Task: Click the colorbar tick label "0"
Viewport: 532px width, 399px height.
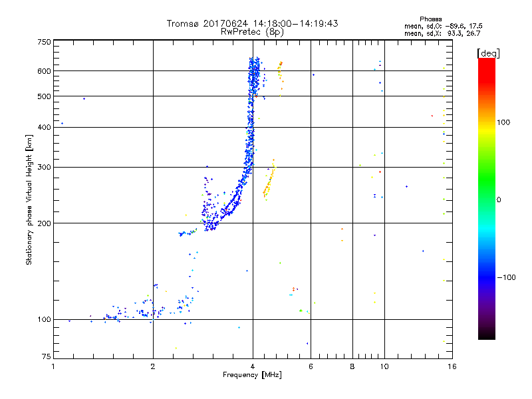Action: (499, 200)
